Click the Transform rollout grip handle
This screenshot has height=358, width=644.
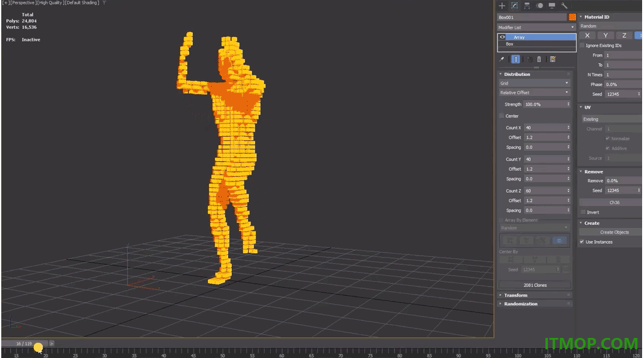569,295
